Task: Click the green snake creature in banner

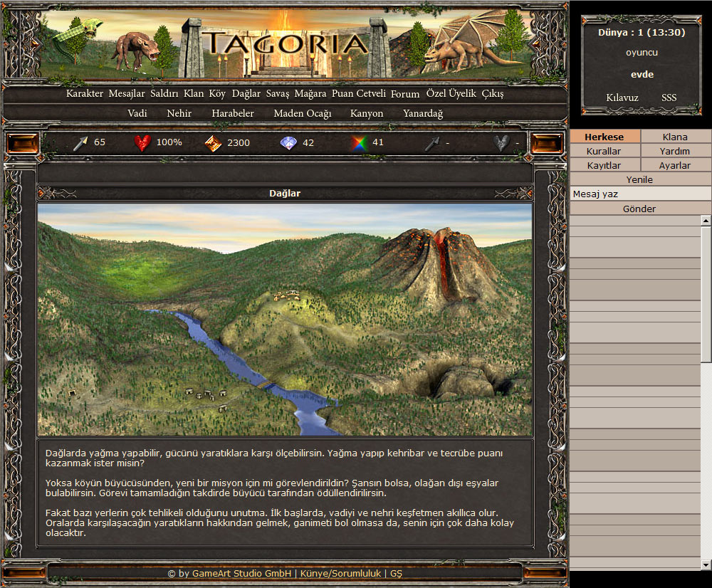Action: pyautogui.click(x=77, y=38)
